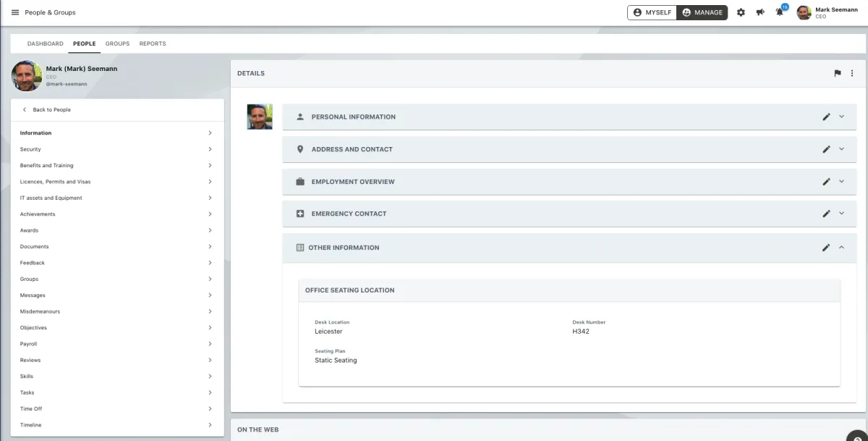Click the People & Groups title

point(50,12)
